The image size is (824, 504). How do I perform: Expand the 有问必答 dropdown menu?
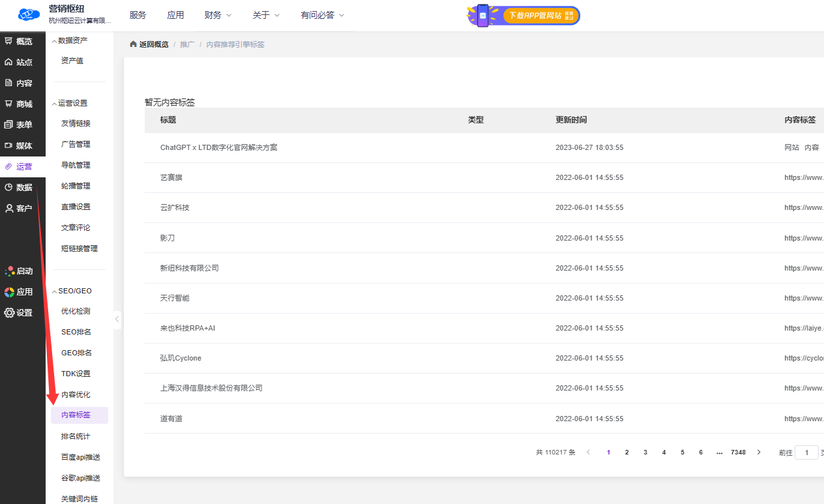322,15
